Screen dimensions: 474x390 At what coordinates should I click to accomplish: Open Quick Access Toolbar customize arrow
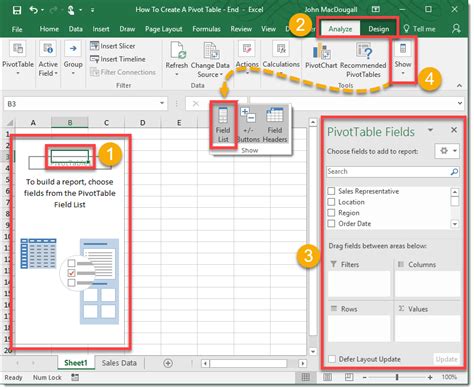[92, 10]
